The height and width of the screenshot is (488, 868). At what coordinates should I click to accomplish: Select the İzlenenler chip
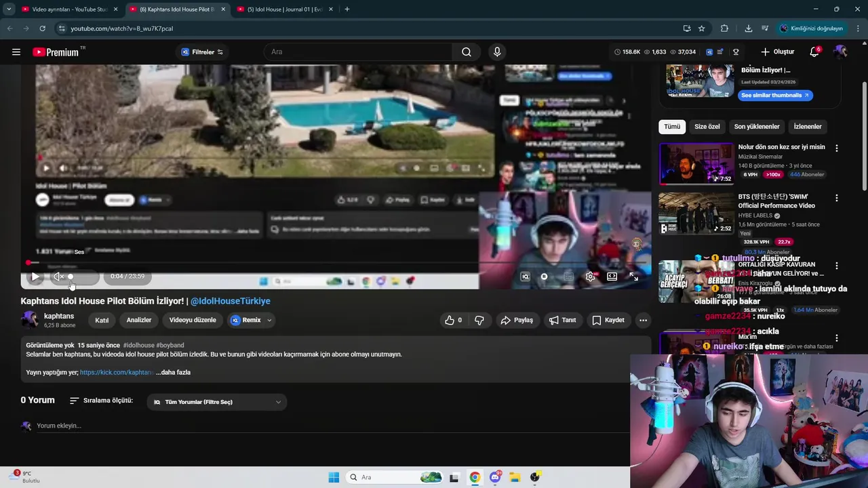[808, 127]
